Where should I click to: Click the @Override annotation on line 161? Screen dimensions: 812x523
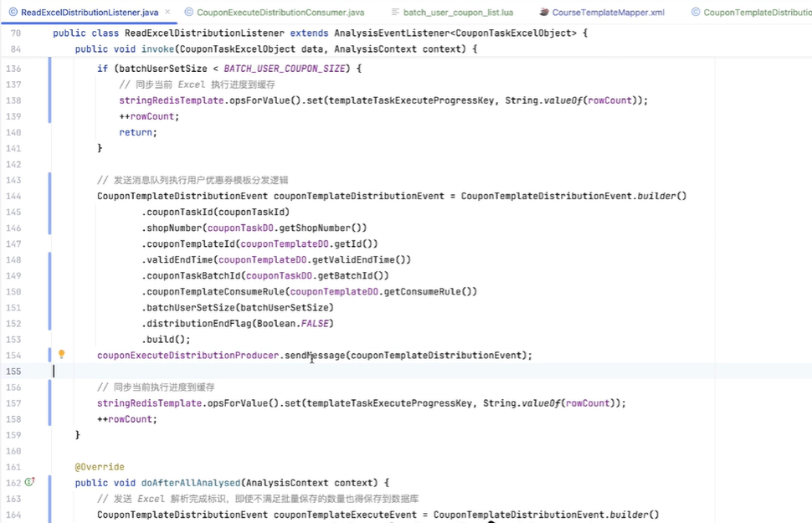click(100, 467)
